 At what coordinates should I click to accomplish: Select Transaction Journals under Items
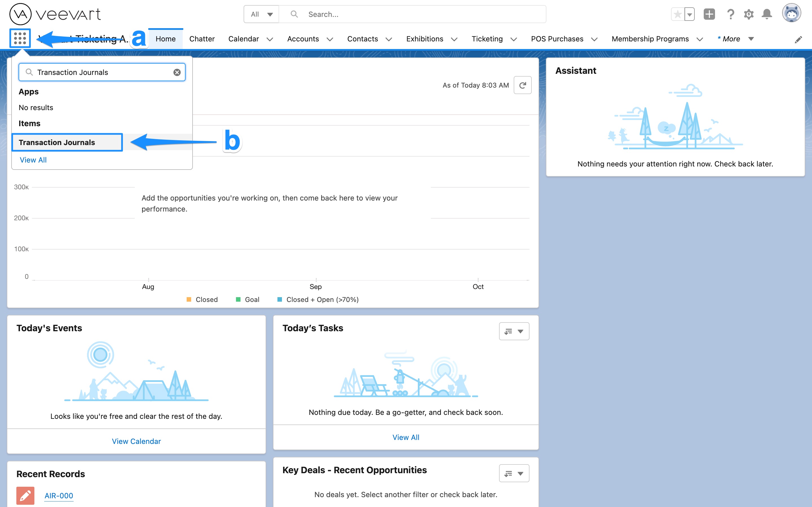pos(58,142)
